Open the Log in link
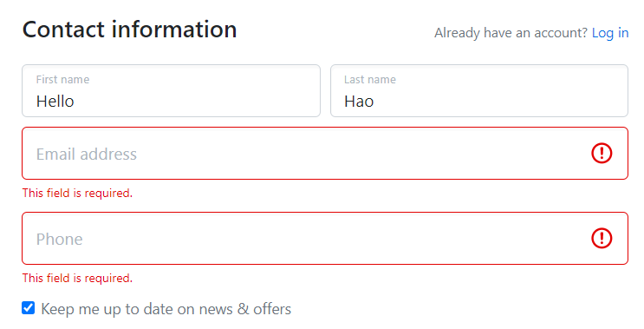644x329 pixels. pyautogui.click(x=610, y=33)
